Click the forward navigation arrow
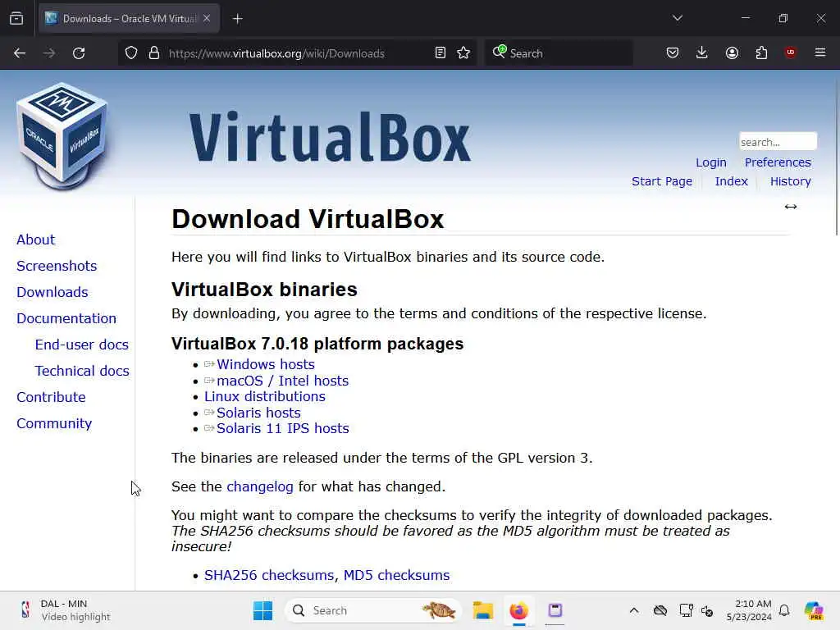 (49, 53)
